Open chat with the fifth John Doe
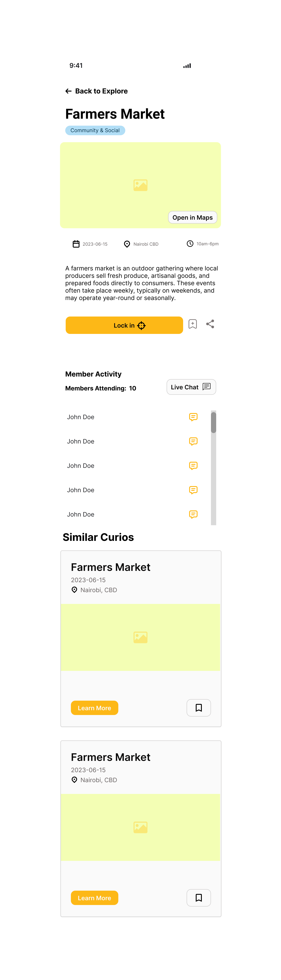The image size is (281, 980). tap(193, 514)
